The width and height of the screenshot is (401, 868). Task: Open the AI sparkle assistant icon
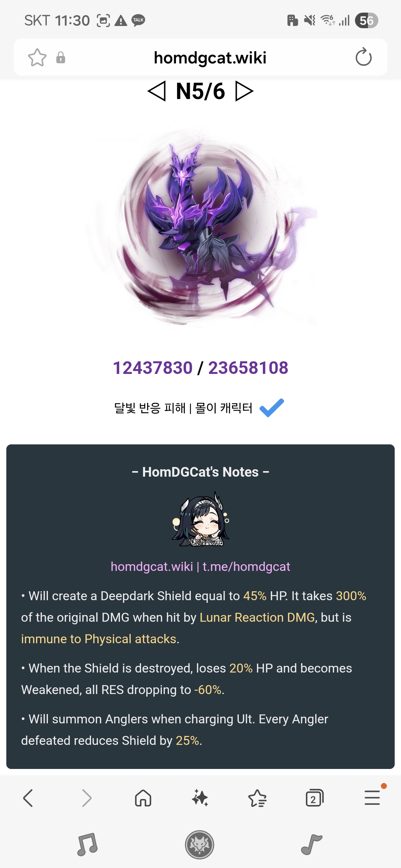200,798
